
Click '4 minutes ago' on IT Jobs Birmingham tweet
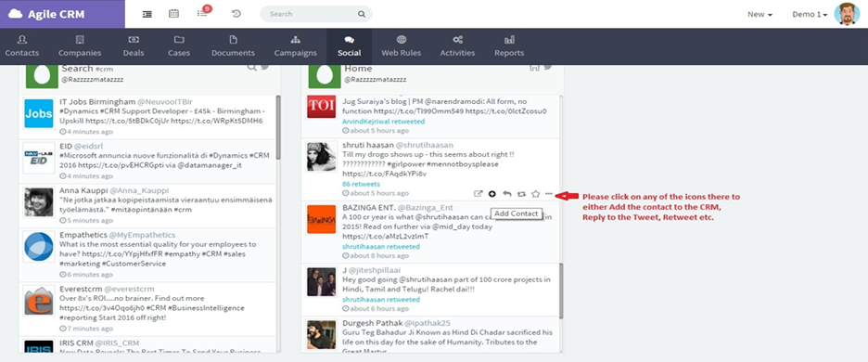[86, 132]
